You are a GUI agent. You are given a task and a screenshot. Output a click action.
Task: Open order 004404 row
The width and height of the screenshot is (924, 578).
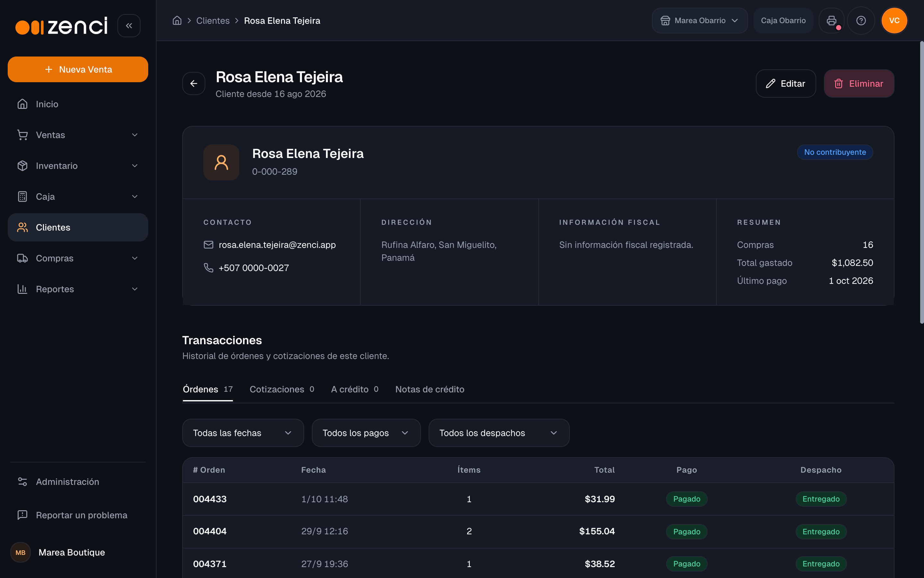[x=538, y=531]
